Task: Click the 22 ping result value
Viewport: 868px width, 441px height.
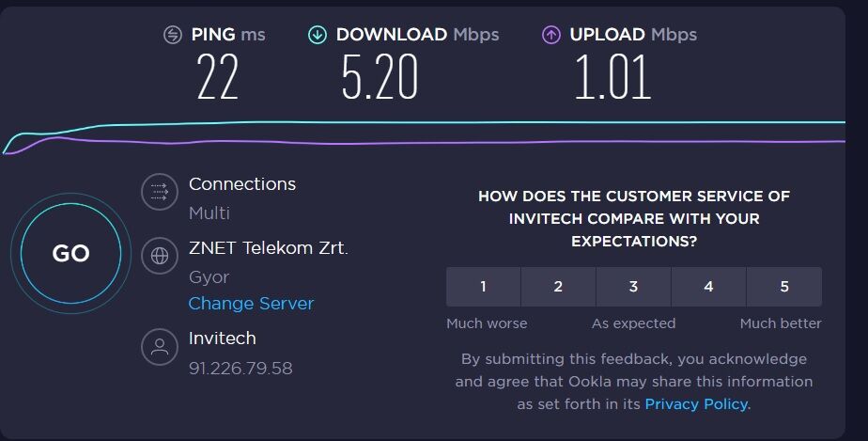Action: click(x=218, y=77)
